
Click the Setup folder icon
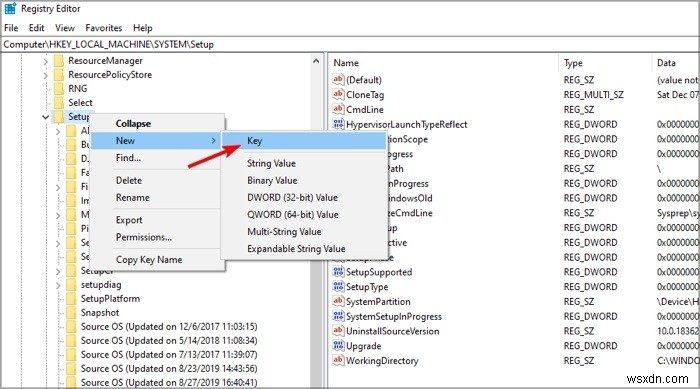tap(58, 117)
